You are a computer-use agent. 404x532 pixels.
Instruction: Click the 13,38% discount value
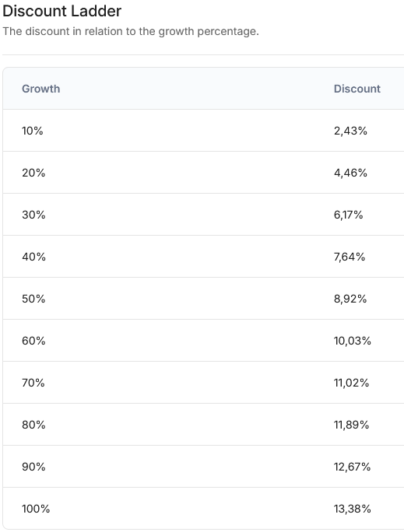353,509
